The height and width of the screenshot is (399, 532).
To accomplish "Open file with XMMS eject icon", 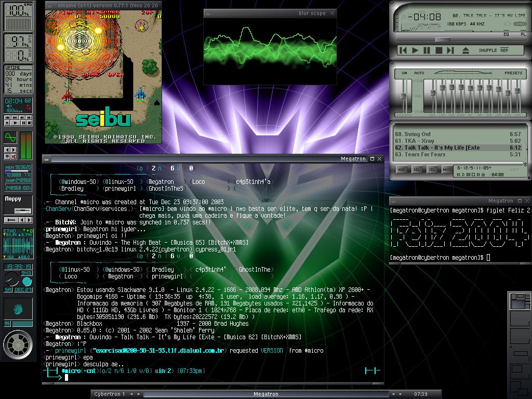I will click(x=465, y=50).
